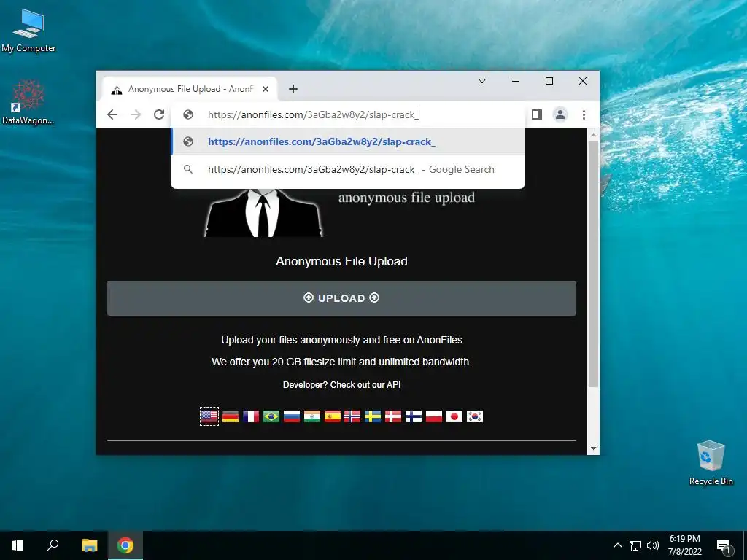Select the German flag language
The height and width of the screenshot is (560, 747).
230,416
